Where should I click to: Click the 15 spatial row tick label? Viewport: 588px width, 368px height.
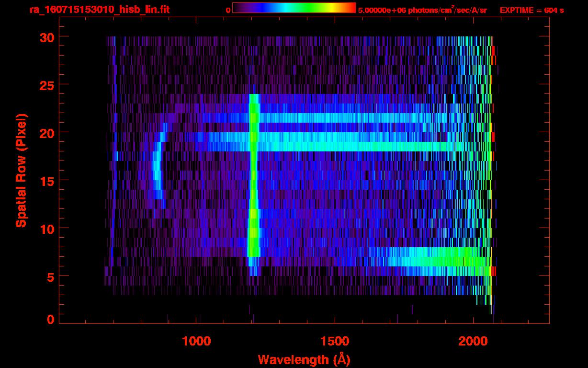[x=46, y=181]
